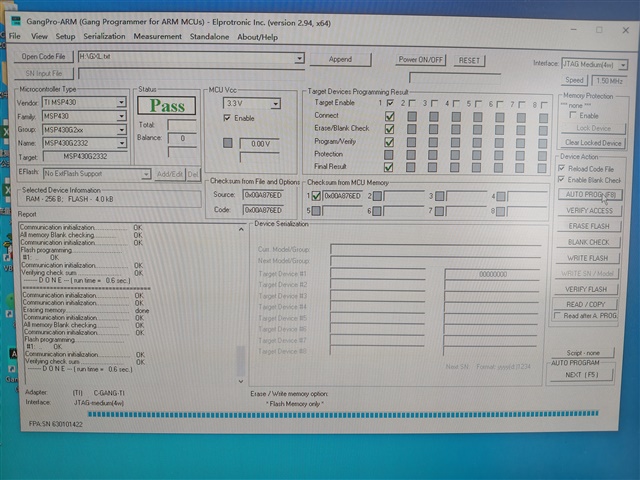
Task: Click the Final Result indicator for target 1
Action: tap(388, 167)
